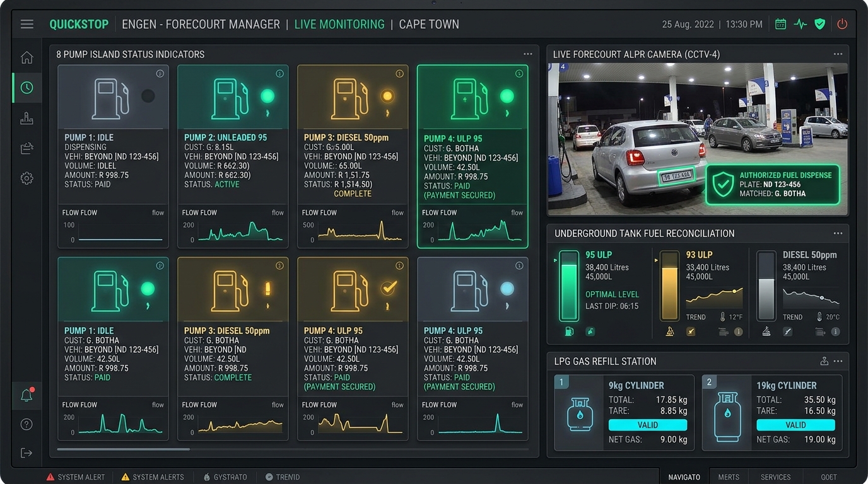Switch to the OOET bottom tab
The height and width of the screenshot is (484, 868).
click(829, 477)
